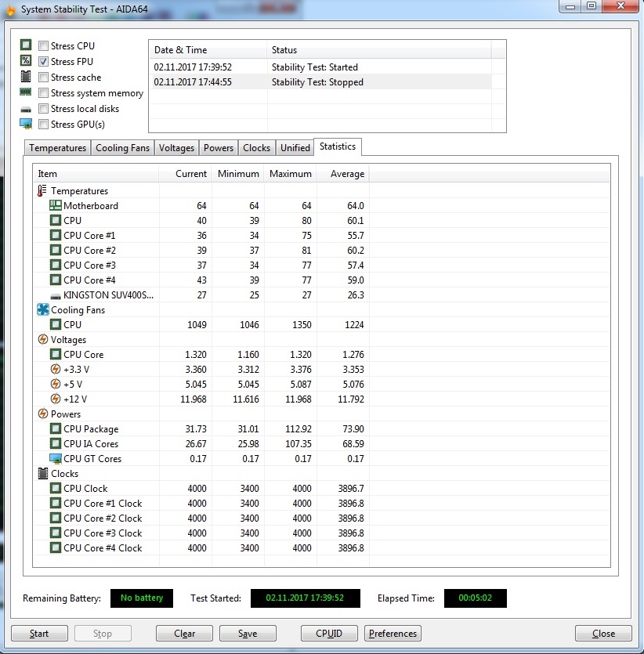Open the Voltages tab

[176, 148]
